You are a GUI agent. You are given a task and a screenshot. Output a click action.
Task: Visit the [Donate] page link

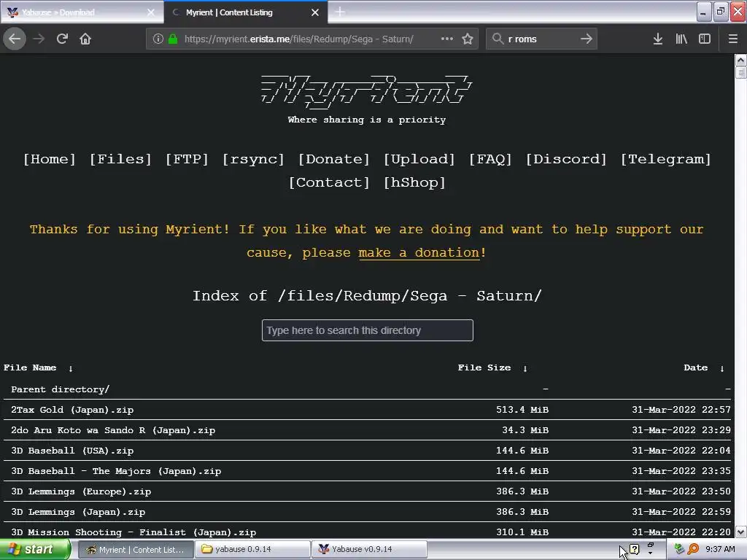334,159
